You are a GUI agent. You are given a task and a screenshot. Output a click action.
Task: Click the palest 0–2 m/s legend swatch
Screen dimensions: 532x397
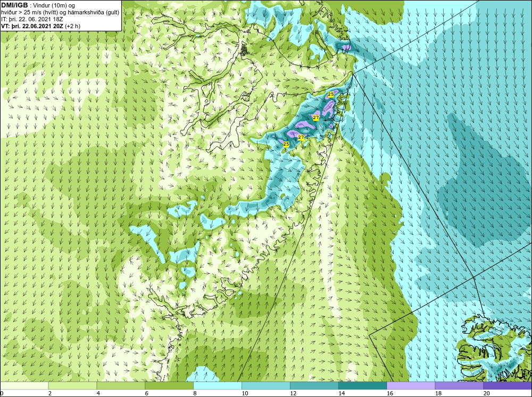point(24,385)
